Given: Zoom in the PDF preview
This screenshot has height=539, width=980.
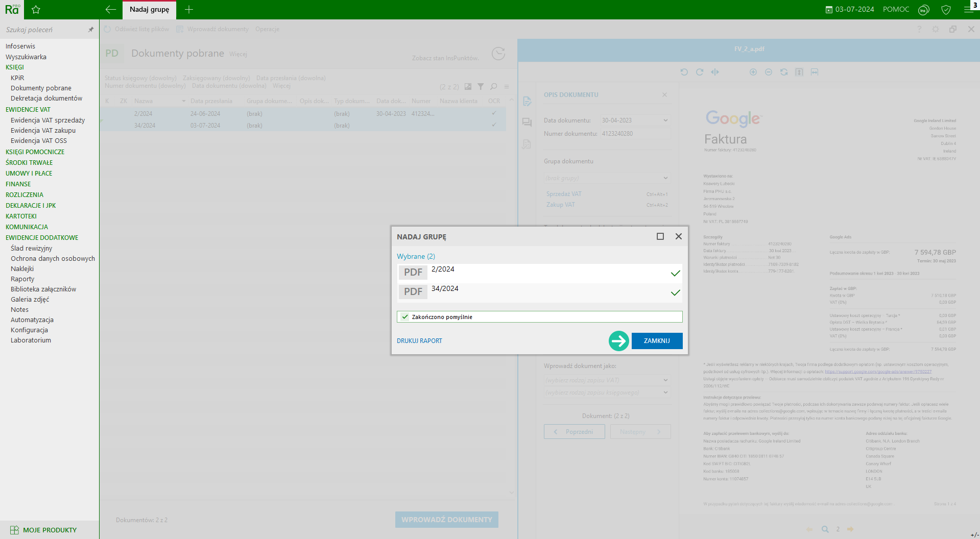Looking at the screenshot, I should tap(753, 72).
